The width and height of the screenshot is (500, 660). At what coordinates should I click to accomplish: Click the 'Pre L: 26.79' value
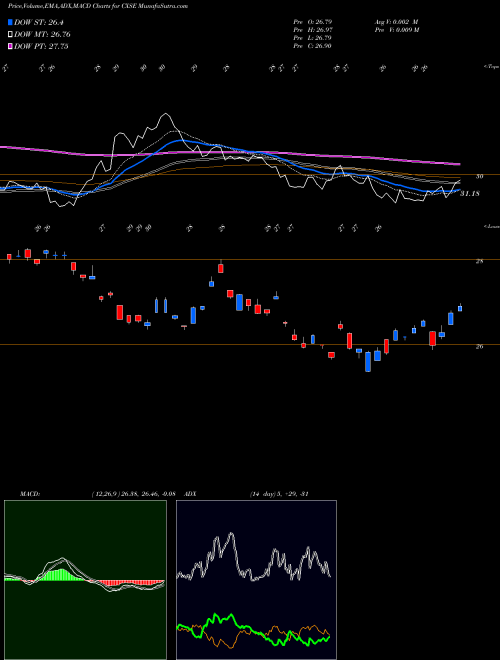(313, 37)
